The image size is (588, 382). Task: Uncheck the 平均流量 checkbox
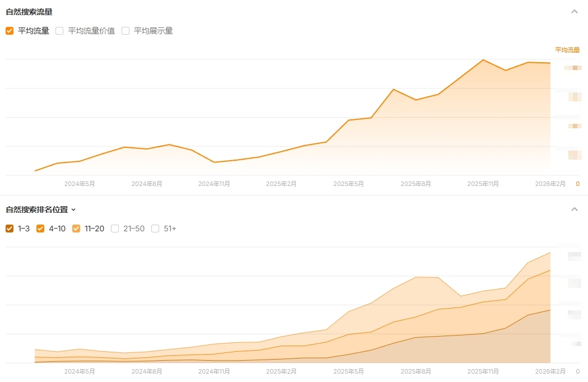click(10, 31)
